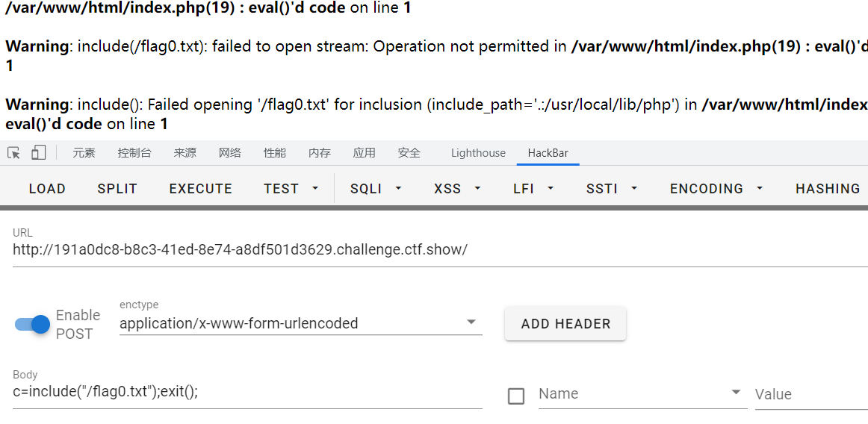Screen dimensions: 868x424
Task: Open the SQLI payload menu
Action: pos(376,189)
